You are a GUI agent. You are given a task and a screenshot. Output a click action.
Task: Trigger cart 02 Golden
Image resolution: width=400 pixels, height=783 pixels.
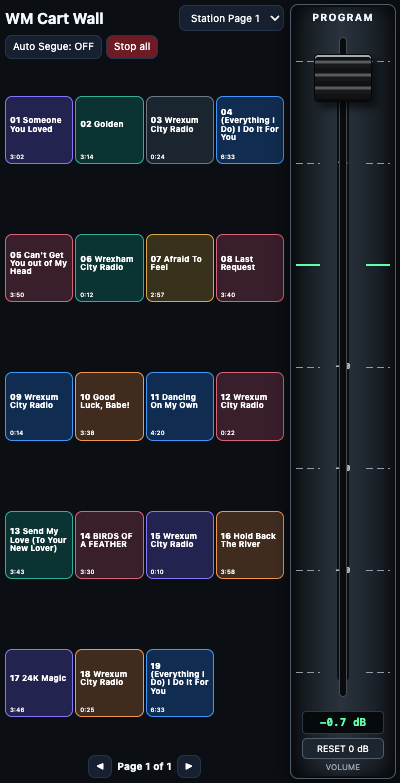(x=109, y=130)
